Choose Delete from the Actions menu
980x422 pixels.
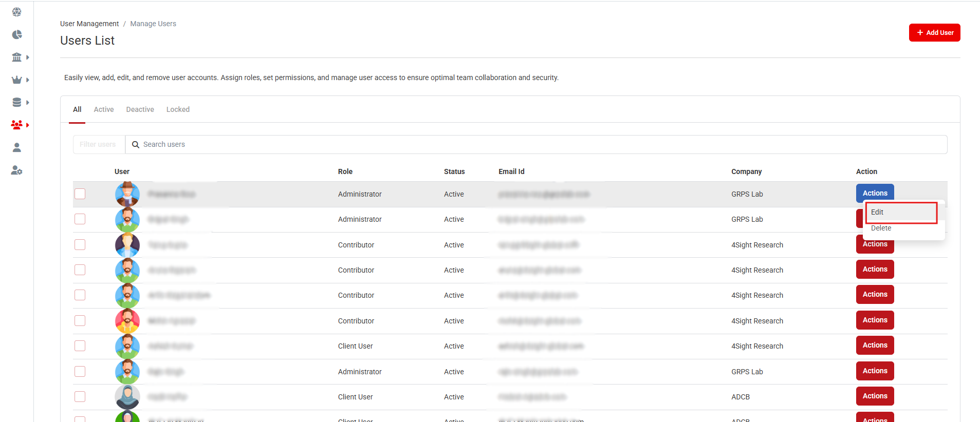881,228
